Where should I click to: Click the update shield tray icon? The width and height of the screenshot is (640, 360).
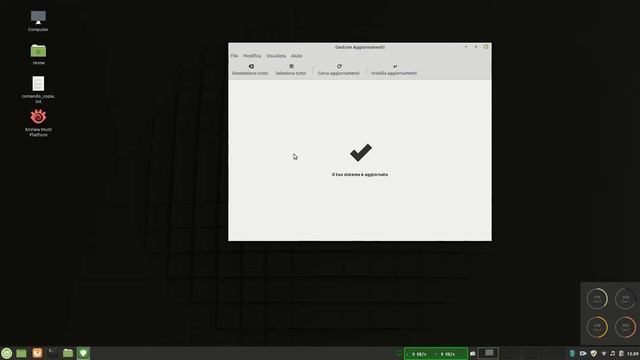point(593,353)
